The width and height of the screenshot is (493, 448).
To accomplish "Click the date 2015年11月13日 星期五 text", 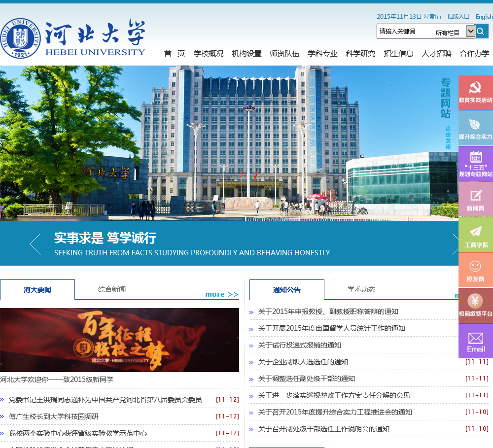I will coord(409,16).
